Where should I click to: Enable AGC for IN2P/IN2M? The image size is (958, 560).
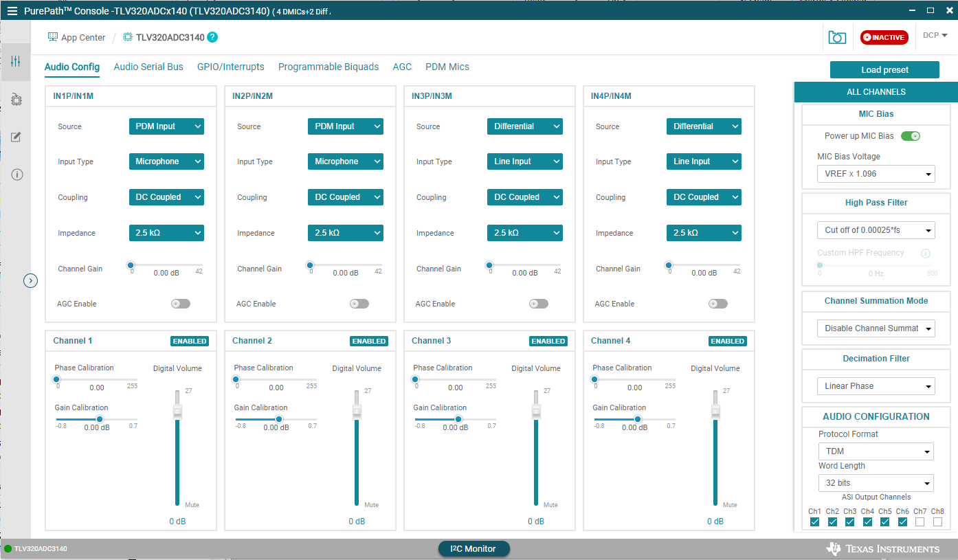click(359, 304)
